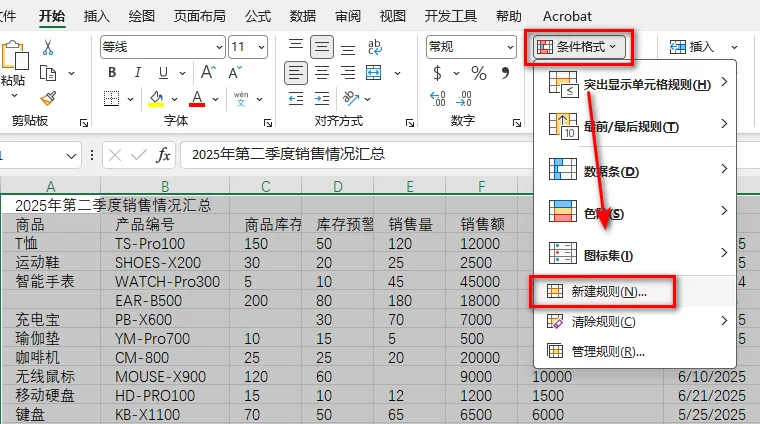Open the font size 11 dropdown
This screenshot has height=424, width=760.
(261, 47)
